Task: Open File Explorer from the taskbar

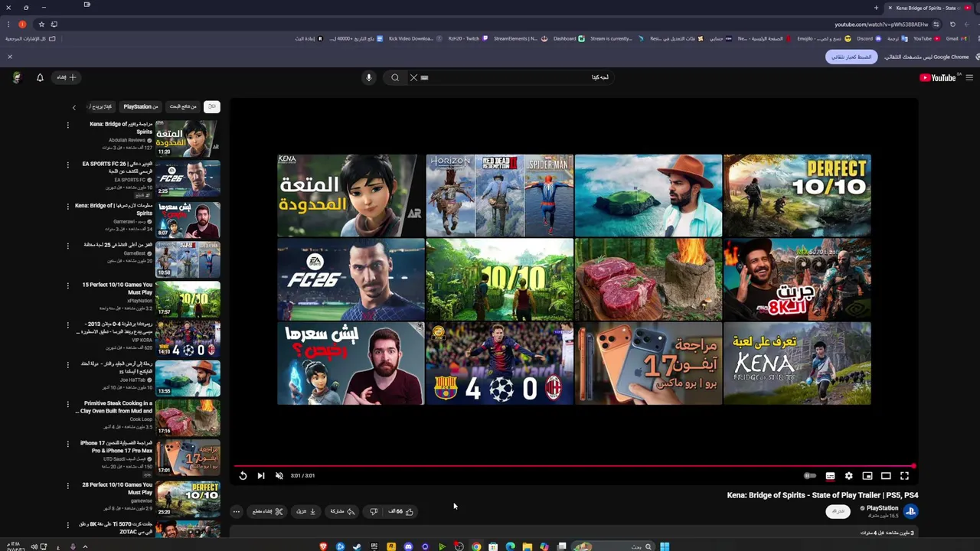Action: [x=528, y=546]
